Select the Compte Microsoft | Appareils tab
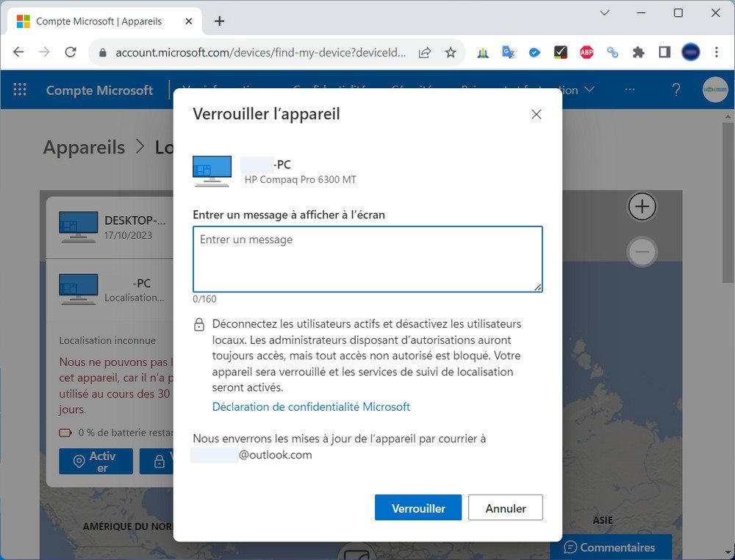Image resolution: width=735 pixels, height=560 pixels. tap(104, 21)
